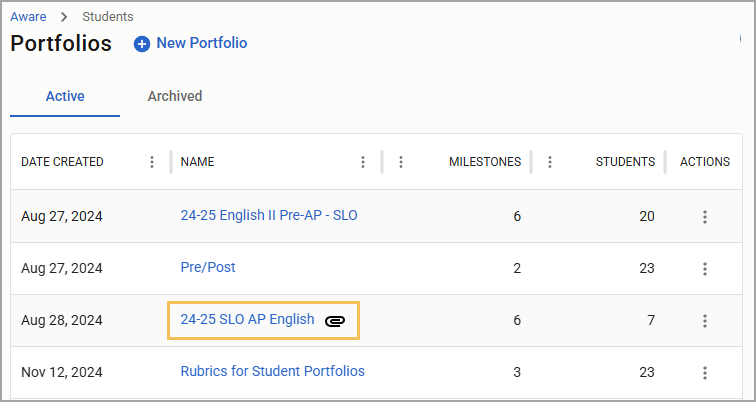Open the Students column options menu

[x=550, y=162]
